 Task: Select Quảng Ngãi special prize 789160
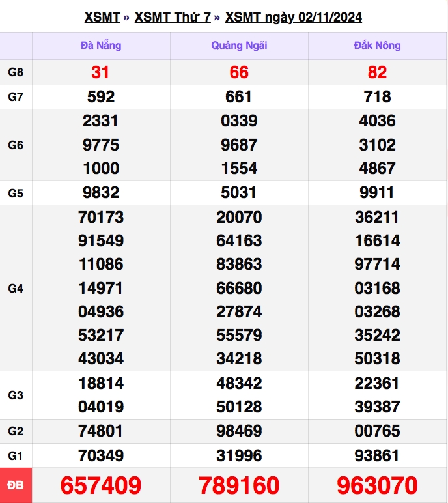(x=239, y=485)
